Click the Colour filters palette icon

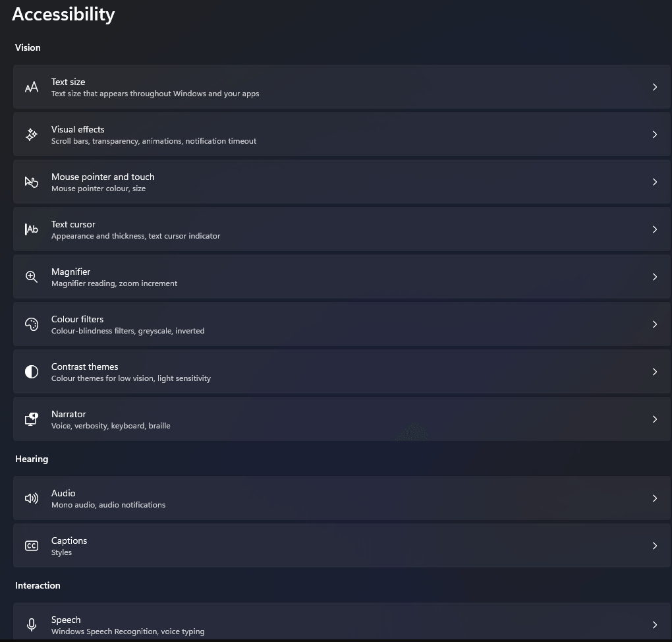pyautogui.click(x=31, y=325)
